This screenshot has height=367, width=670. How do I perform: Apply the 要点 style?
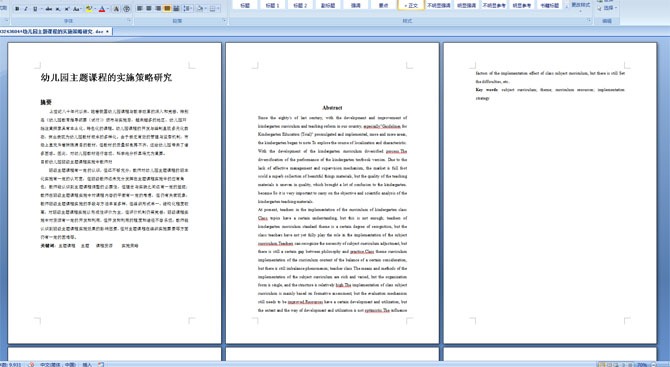coord(384,5)
